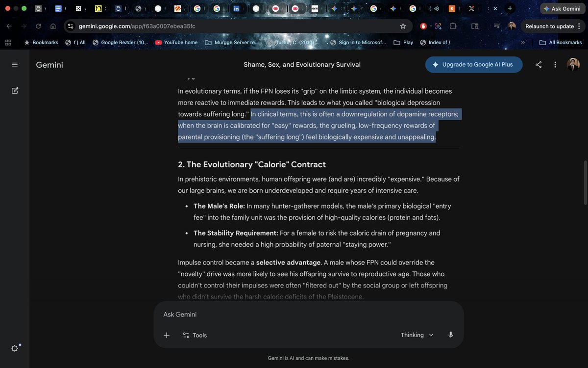Reload the current page
The image size is (588, 368).
point(38,26)
